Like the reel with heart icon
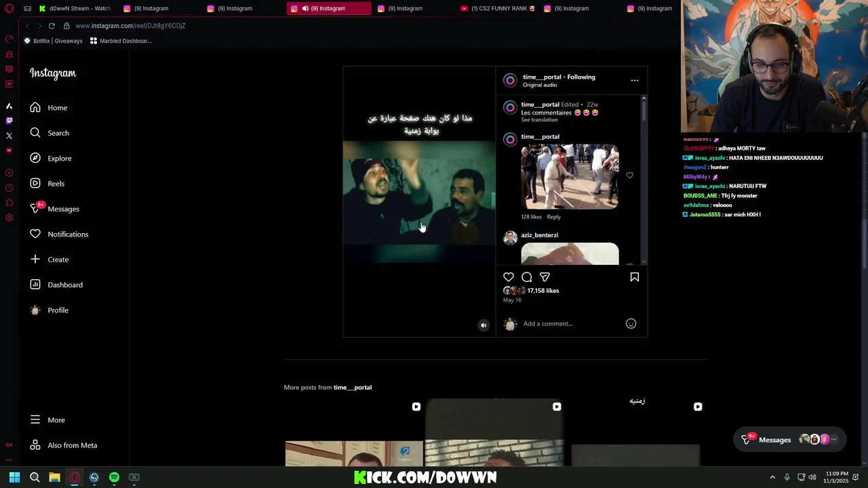Screen dimensions: 868x488 point(509,277)
